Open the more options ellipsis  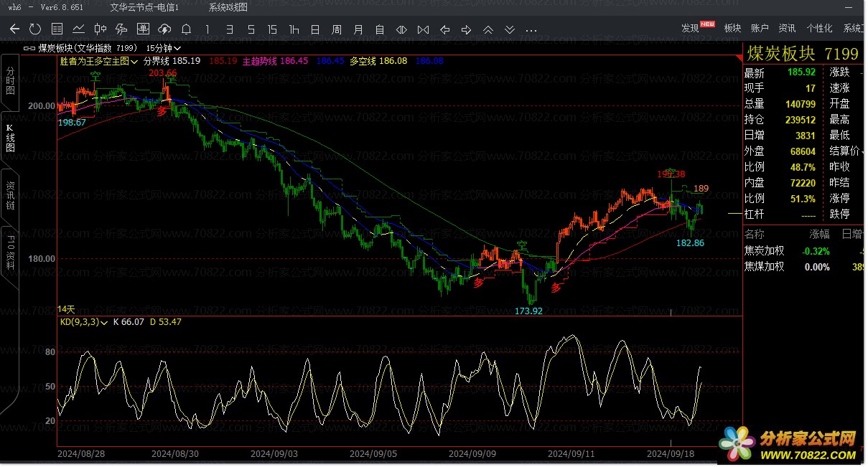pos(531,30)
